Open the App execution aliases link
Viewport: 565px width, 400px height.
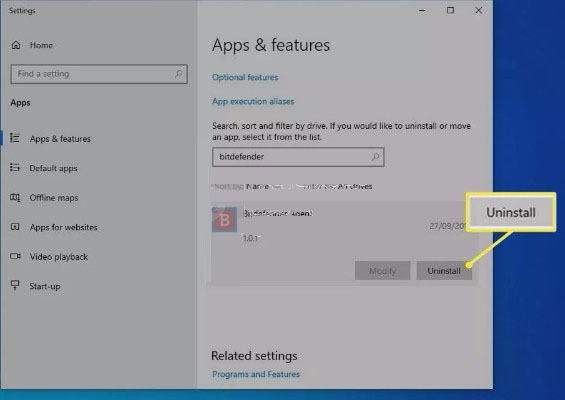[x=253, y=101]
